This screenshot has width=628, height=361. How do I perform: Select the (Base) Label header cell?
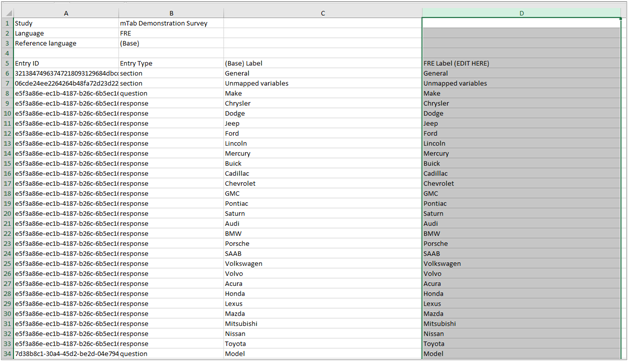tap(323, 63)
